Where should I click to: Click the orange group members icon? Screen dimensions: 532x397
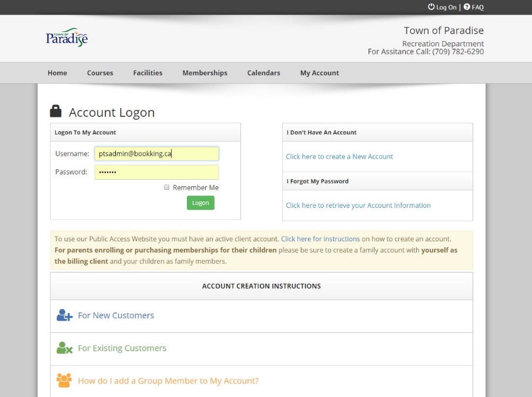click(64, 381)
